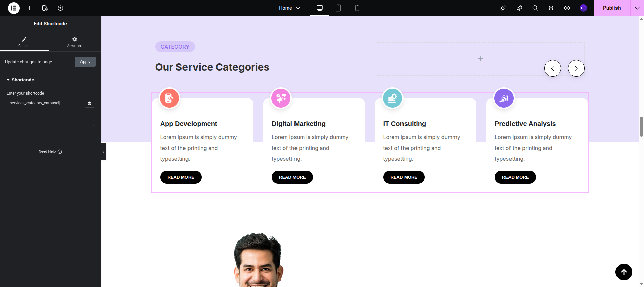Switch to mobile responsive view

coord(357,8)
